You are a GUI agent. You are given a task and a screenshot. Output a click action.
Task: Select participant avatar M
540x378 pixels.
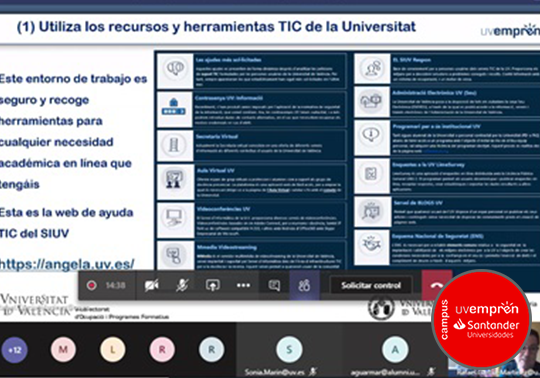(63, 350)
